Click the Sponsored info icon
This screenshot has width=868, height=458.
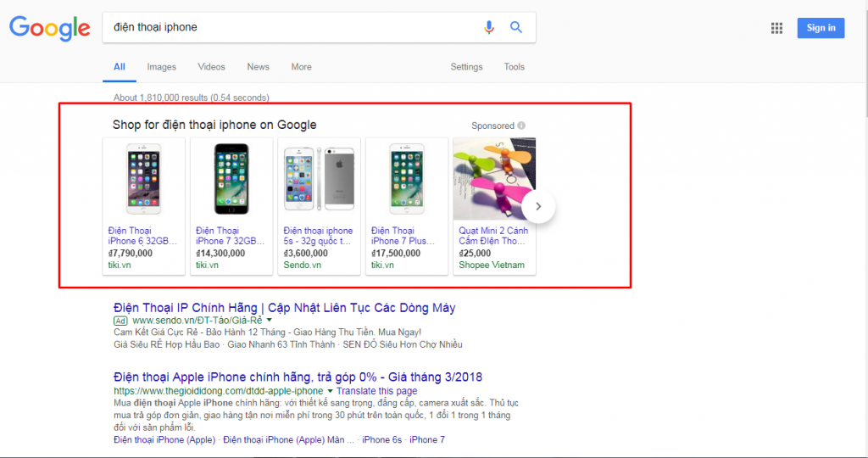(x=521, y=126)
